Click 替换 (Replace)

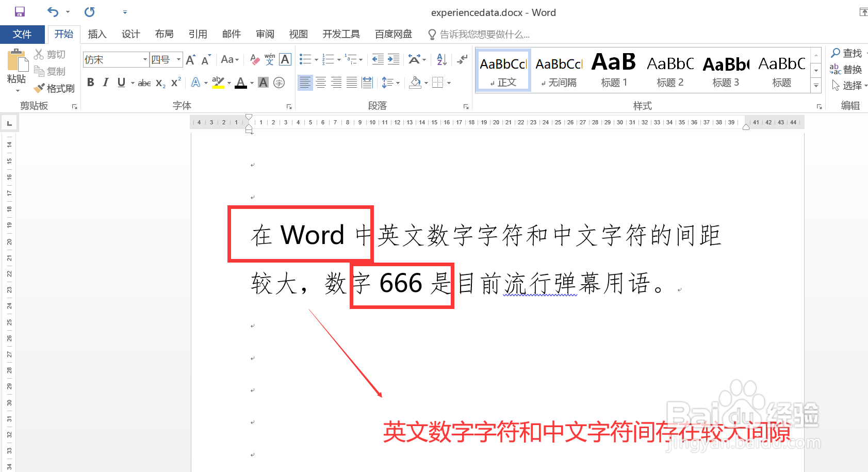(x=846, y=69)
